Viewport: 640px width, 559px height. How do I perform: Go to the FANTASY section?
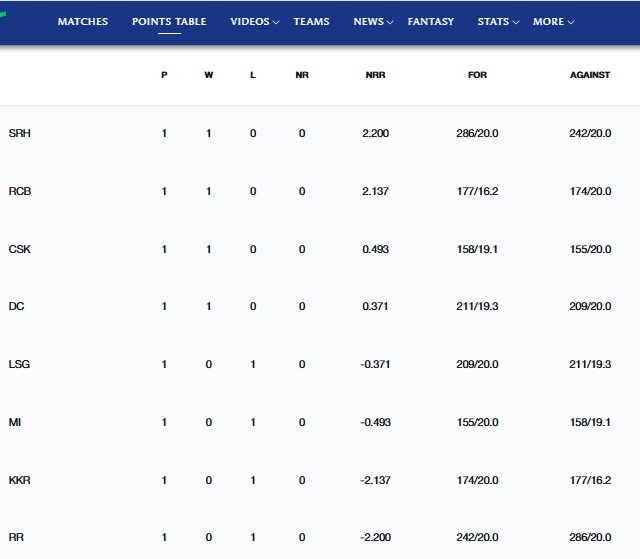431,22
